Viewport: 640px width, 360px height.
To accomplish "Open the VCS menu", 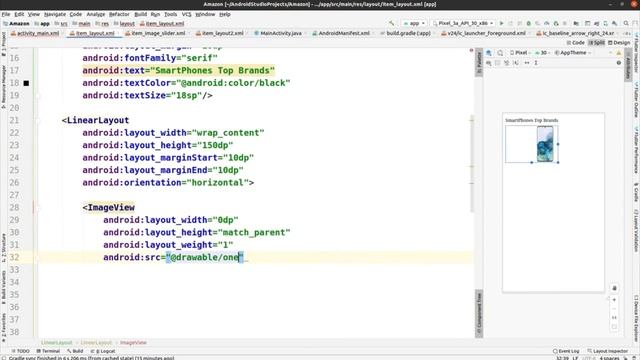I will pos(187,14).
